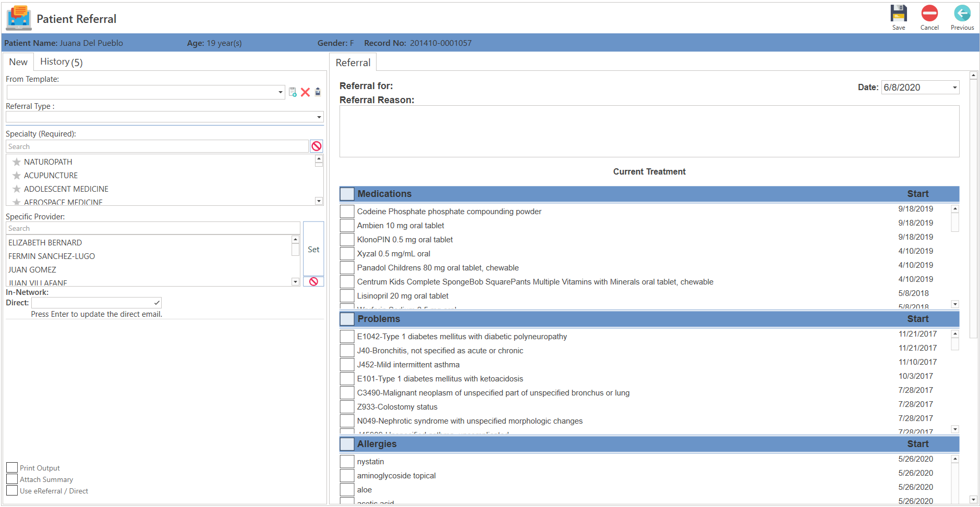980x507 pixels.
Task: Click the main referral panel scrollbar thumb
Action: (x=973, y=209)
